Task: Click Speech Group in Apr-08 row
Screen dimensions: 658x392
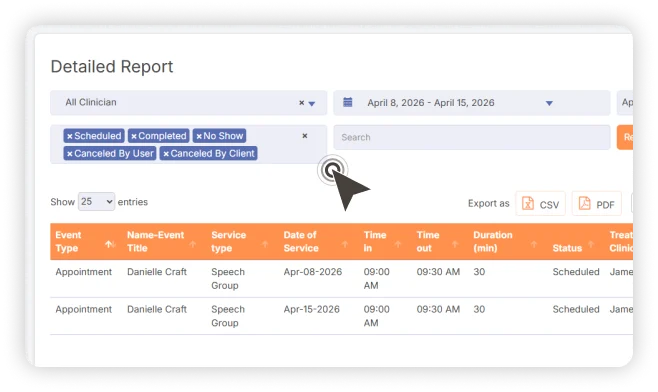Action: point(228,279)
